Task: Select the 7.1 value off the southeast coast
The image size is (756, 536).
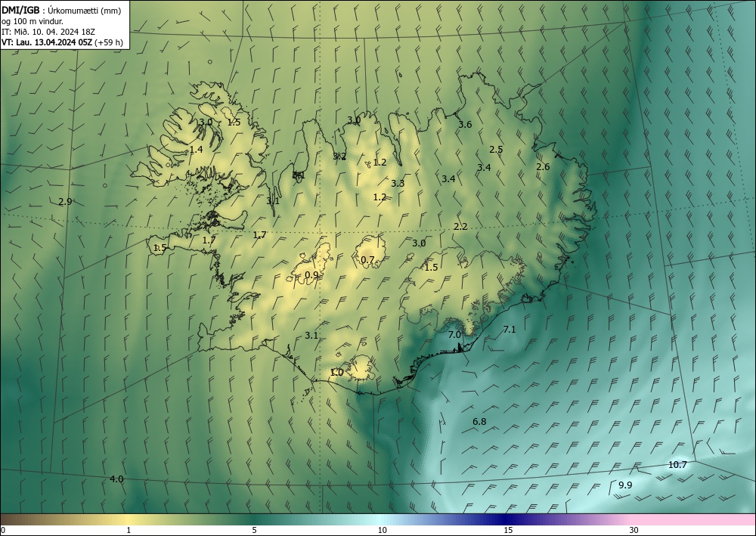Action: coord(510,330)
